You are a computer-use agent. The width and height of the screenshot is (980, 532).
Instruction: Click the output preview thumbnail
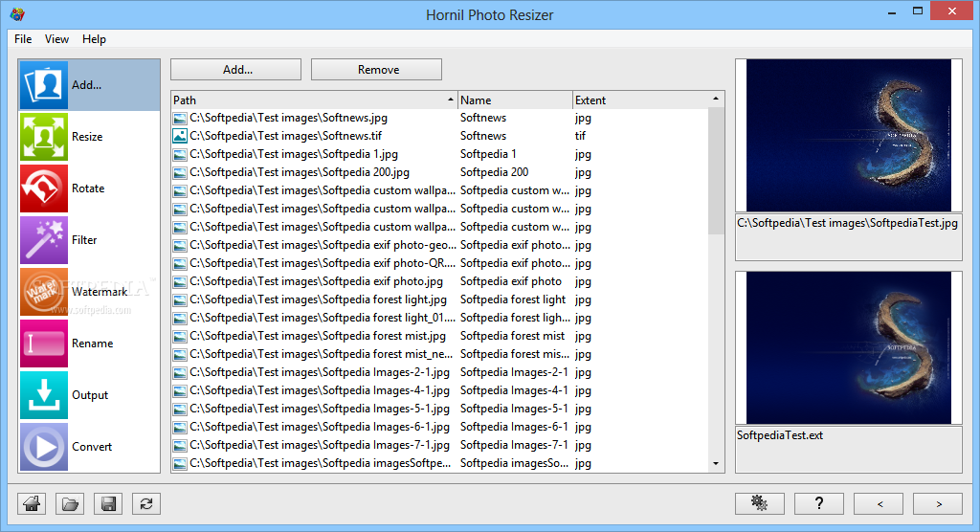coord(849,347)
